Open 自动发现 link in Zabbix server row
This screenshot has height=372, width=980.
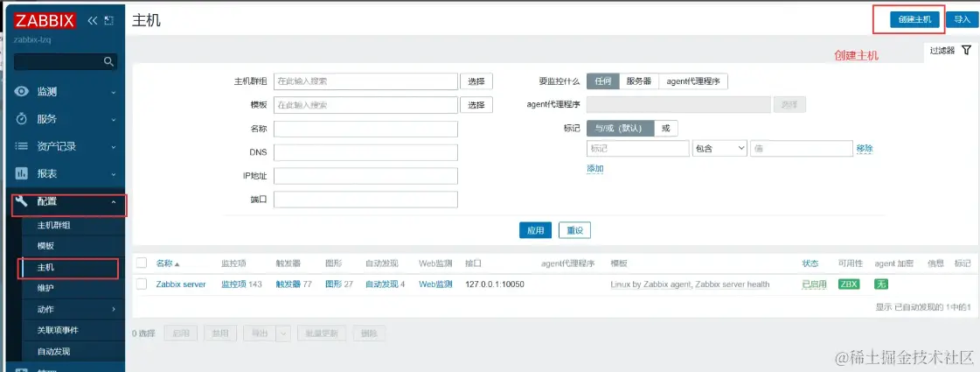click(x=381, y=284)
